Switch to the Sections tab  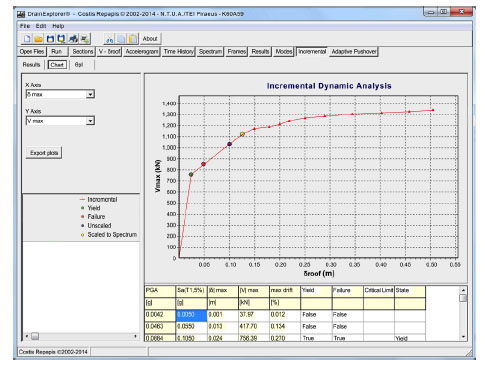tap(83, 51)
